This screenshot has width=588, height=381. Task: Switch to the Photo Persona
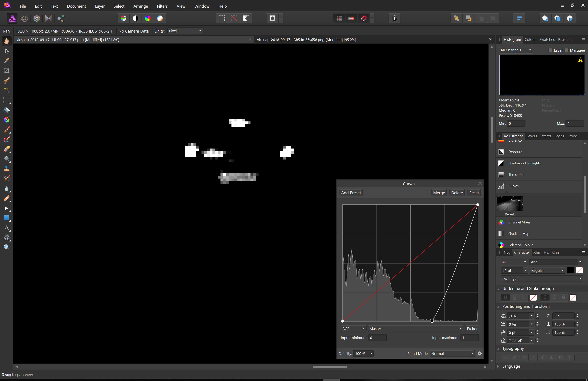(12, 18)
